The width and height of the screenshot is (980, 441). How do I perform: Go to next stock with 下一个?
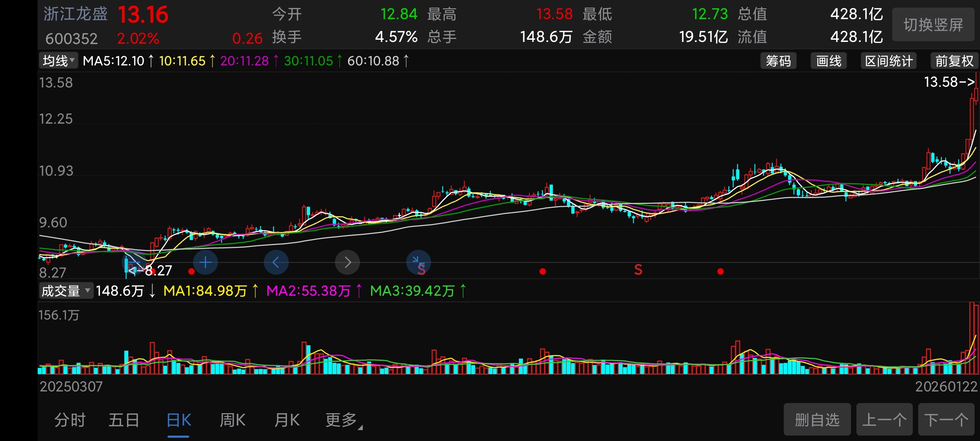pos(946,420)
